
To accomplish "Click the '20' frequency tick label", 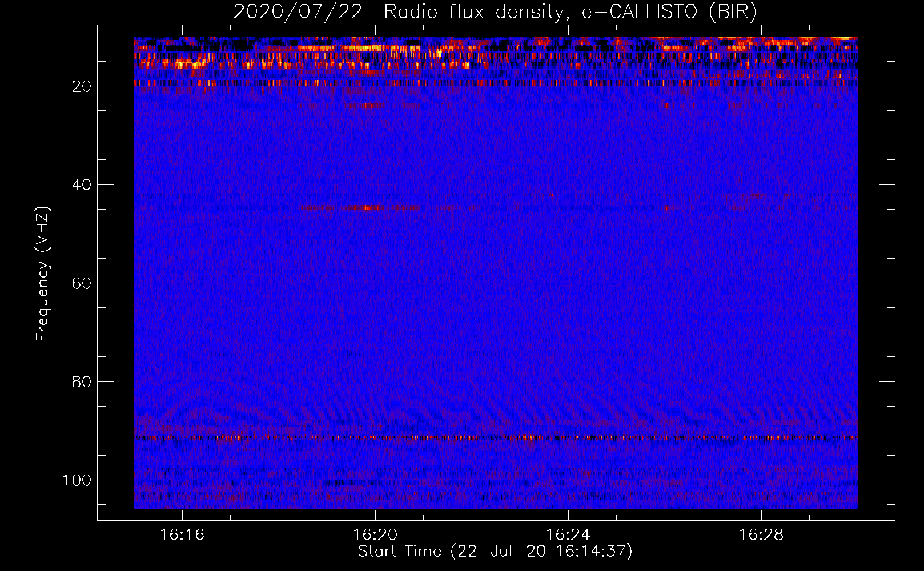I will point(82,86).
